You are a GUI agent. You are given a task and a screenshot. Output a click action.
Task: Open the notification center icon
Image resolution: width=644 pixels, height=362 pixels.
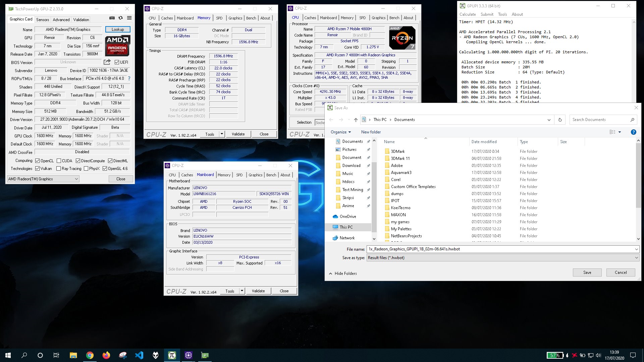click(x=633, y=355)
